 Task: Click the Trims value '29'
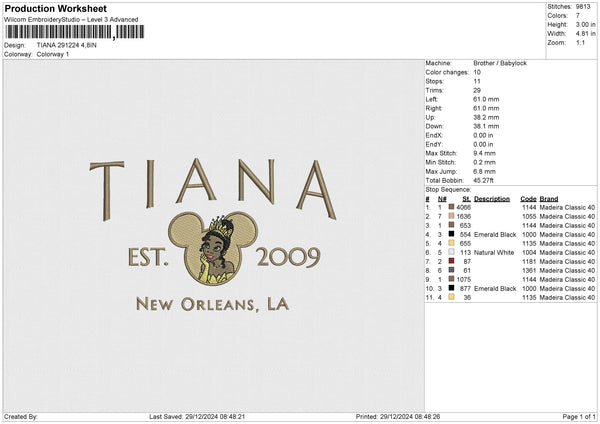[x=477, y=90]
